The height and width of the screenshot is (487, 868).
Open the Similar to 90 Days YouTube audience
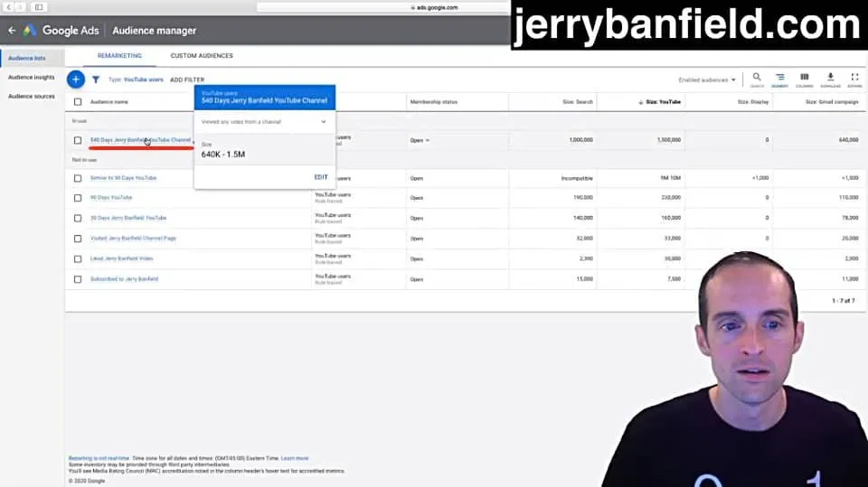point(124,178)
